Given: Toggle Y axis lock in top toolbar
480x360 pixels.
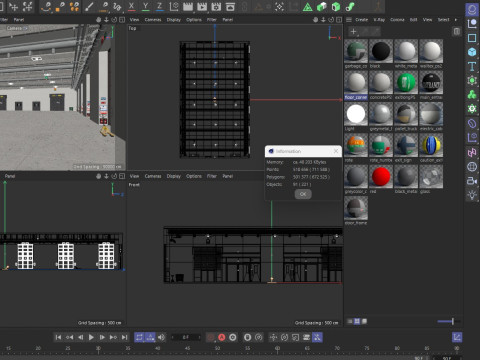Looking at the screenshot, I should click(146, 6).
